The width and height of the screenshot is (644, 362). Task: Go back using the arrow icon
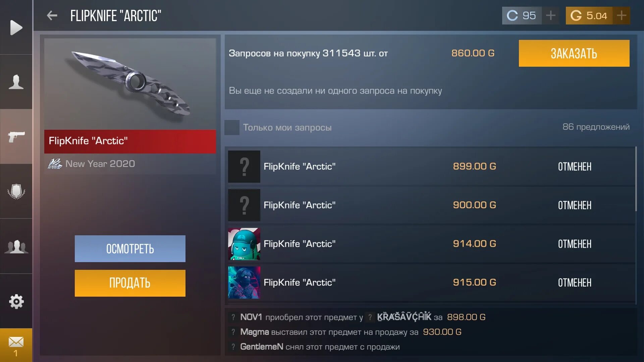pyautogui.click(x=52, y=15)
